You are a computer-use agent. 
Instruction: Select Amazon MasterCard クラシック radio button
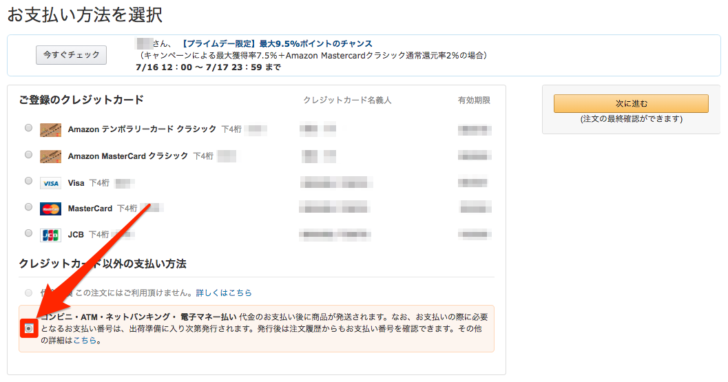(29, 154)
